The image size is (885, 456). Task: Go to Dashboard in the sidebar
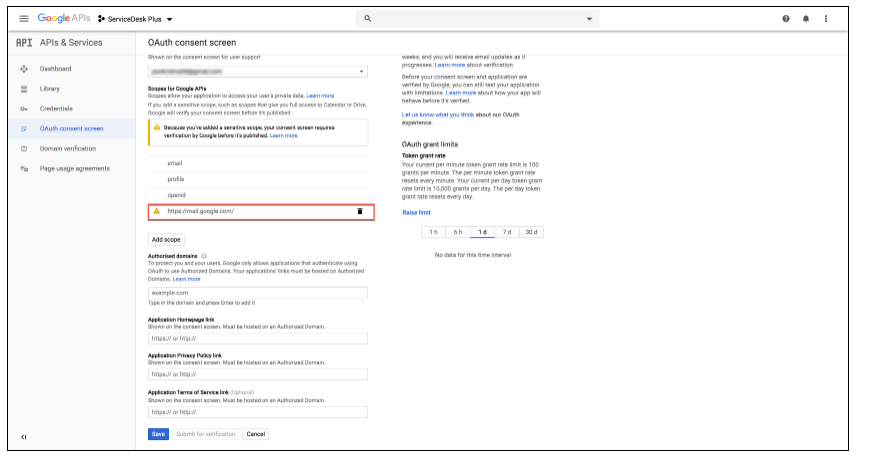[x=55, y=69]
